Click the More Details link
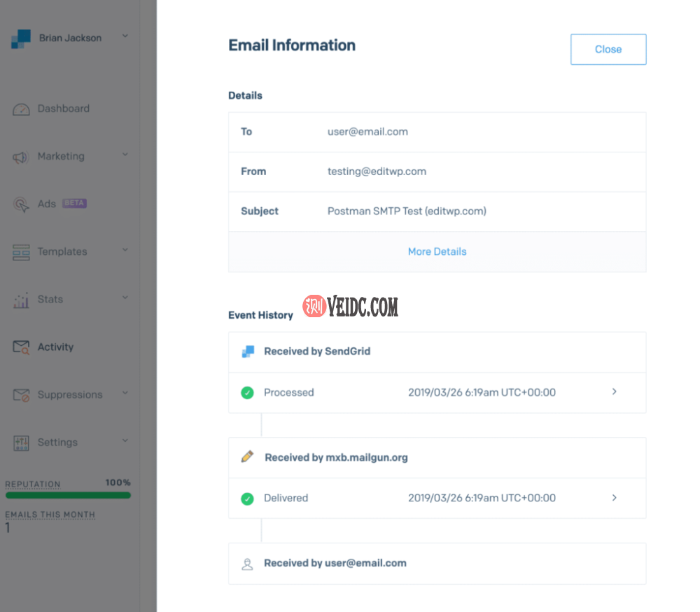Screen dimensions: 700x612 (x=437, y=252)
